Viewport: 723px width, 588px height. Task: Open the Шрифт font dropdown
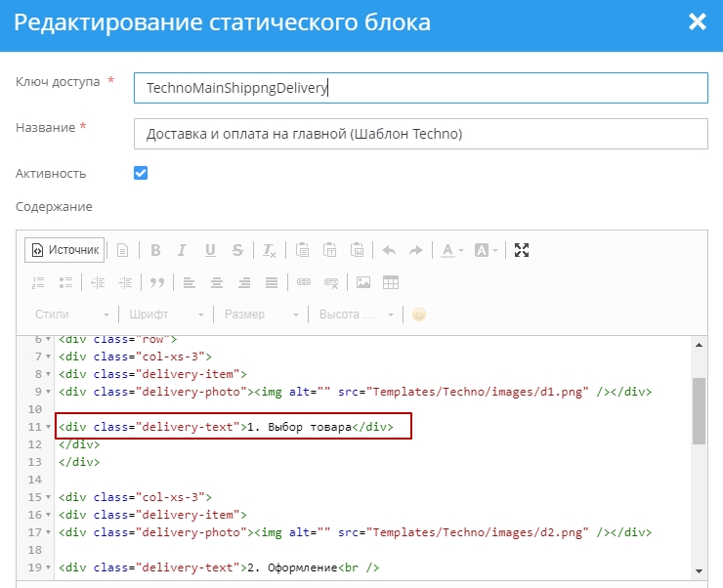166,315
